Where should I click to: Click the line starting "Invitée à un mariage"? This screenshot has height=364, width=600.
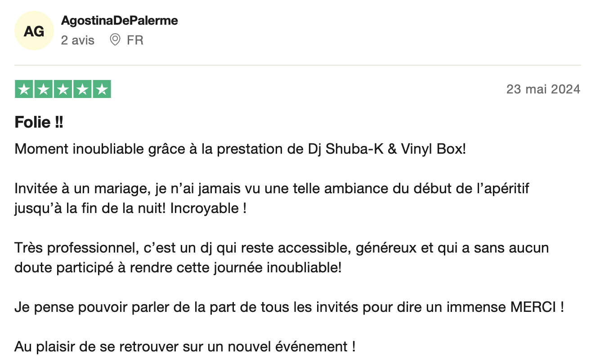point(272,188)
